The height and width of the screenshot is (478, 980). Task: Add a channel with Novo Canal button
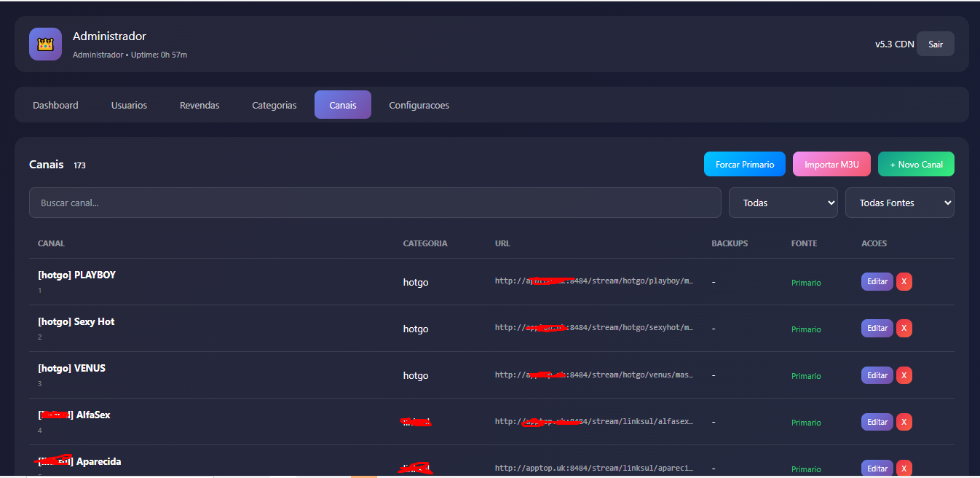[x=916, y=164]
